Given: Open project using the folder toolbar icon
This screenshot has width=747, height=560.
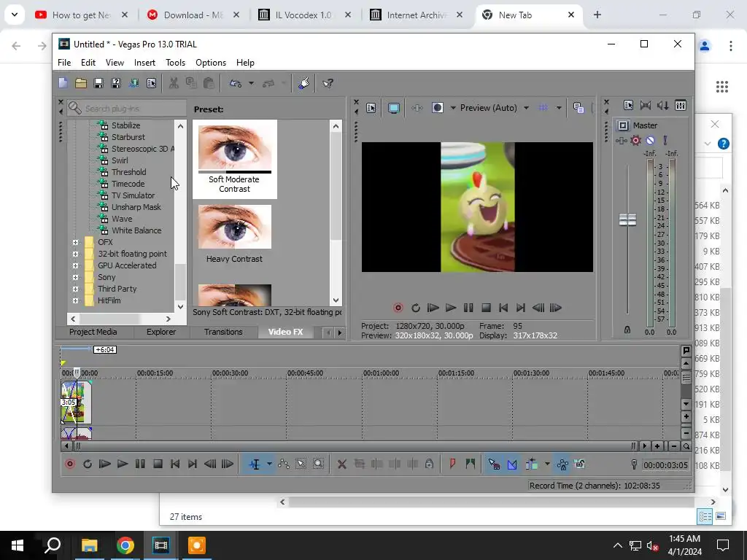Looking at the screenshot, I should click(81, 83).
